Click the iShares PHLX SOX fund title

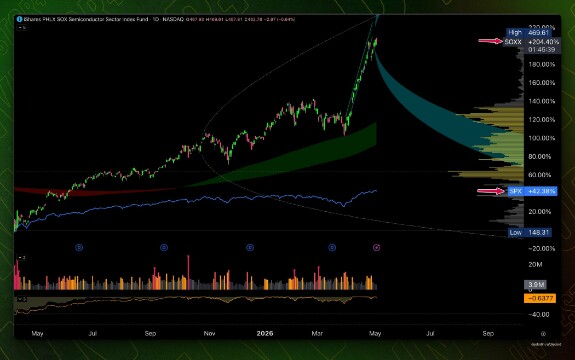point(86,19)
